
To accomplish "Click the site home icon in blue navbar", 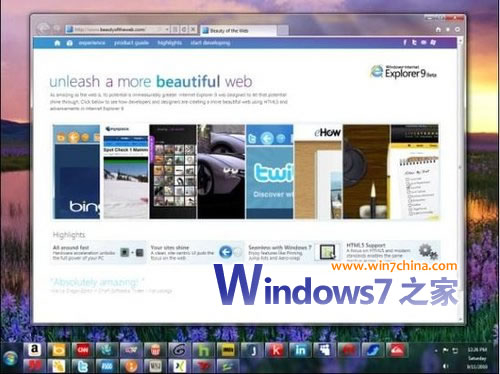I will pyautogui.click(x=57, y=43).
